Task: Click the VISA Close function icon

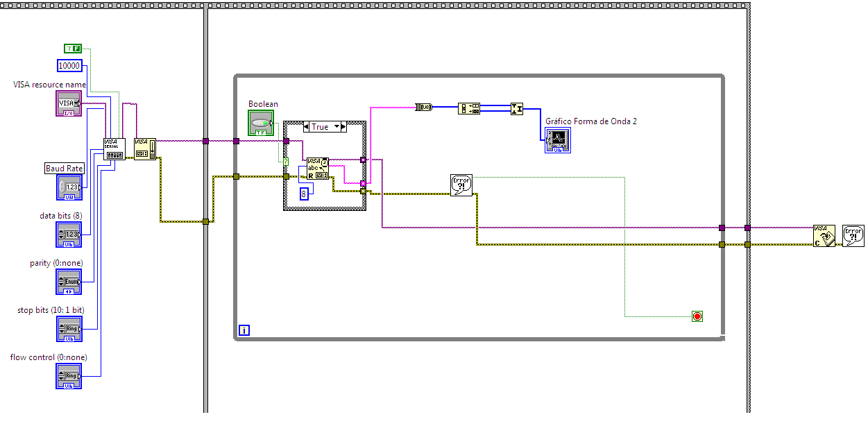Action: click(x=824, y=235)
